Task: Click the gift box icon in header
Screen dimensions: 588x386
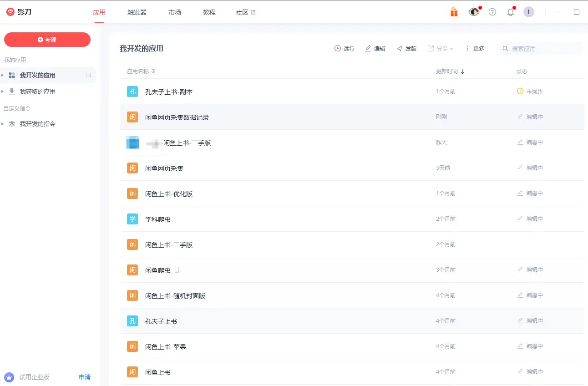Action: coord(454,12)
